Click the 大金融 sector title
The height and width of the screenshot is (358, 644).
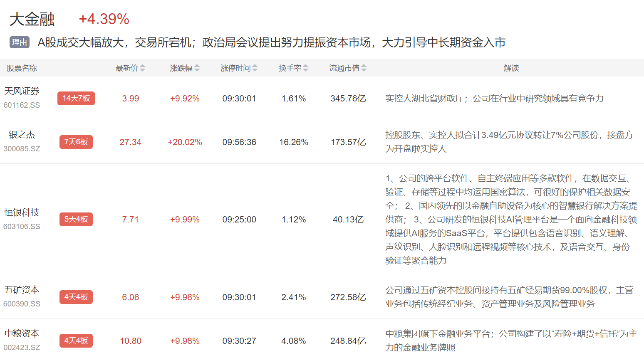pos(32,19)
